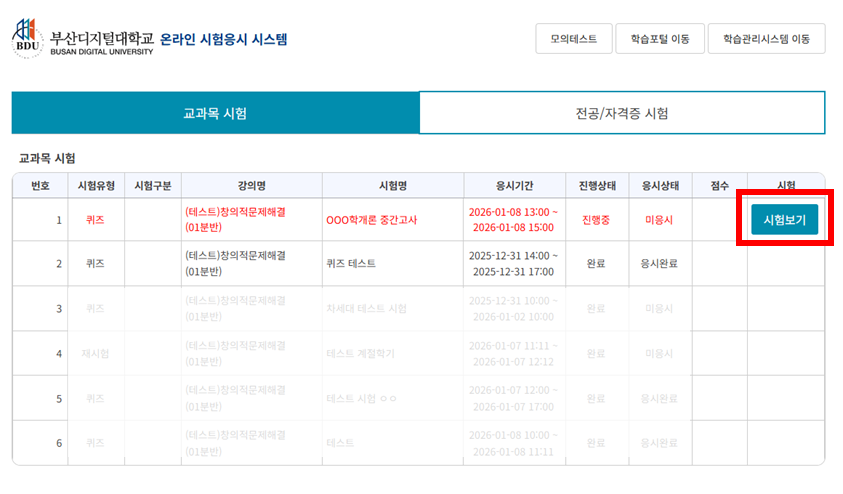The height and width of the screenshot is (494, 843).
Task: Click the 시험명 column header
Action: point(392,186)
